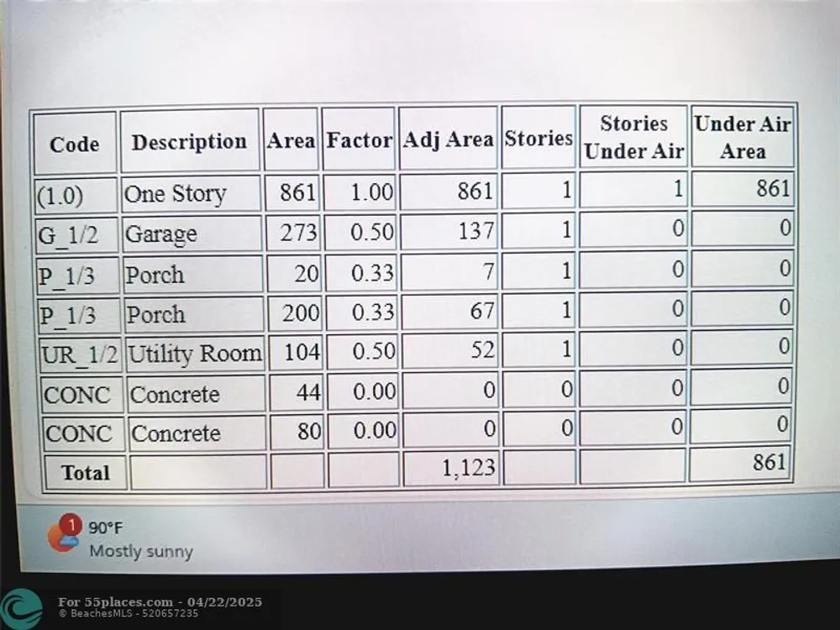
Task: Click the area value '20' for Porch
Action: tap(294, 273)
